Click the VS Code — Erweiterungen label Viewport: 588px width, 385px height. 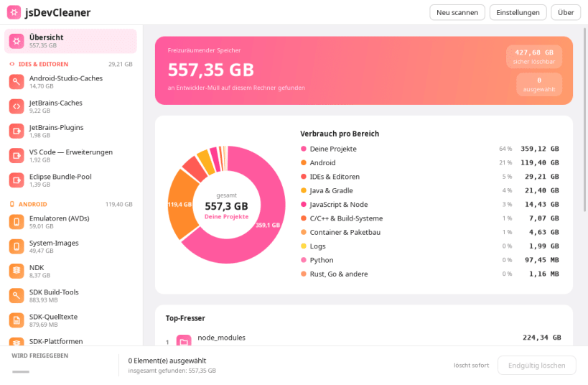point(71,152)
